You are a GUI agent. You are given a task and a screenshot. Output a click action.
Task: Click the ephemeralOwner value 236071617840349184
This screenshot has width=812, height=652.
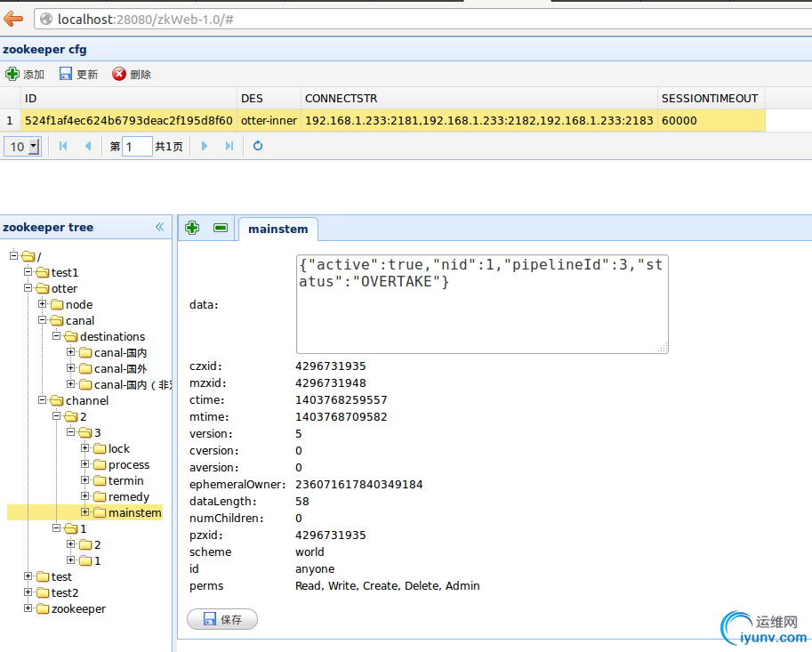pos(359,485)
